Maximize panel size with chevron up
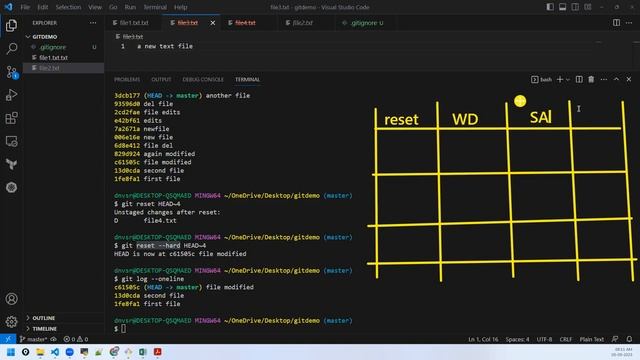The height and width of the screenshot is (360, 640). 616,79
